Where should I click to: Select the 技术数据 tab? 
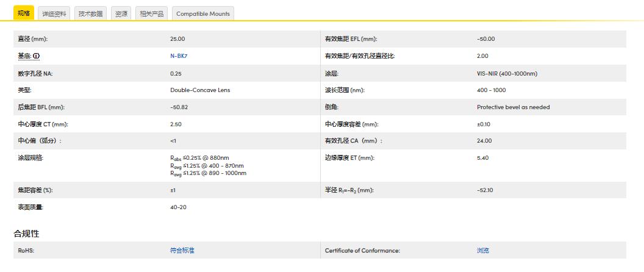(90, 13)
